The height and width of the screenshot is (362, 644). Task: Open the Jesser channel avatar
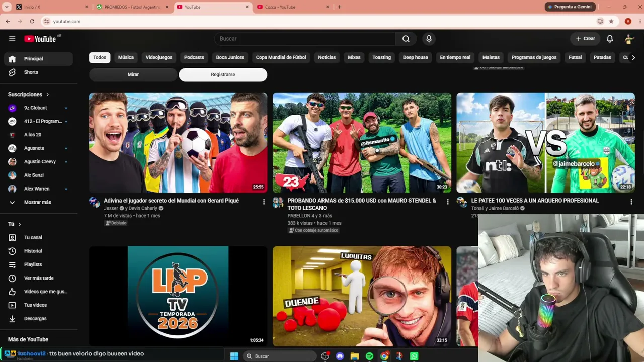tap(95, 202)
